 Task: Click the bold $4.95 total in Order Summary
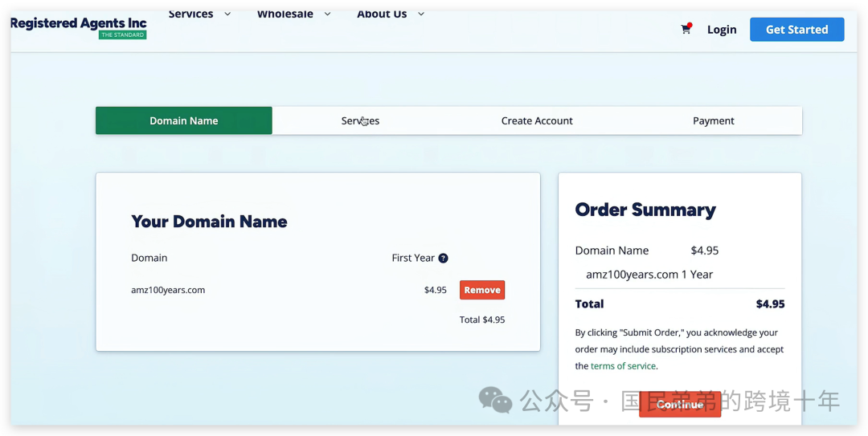(771, 304)
